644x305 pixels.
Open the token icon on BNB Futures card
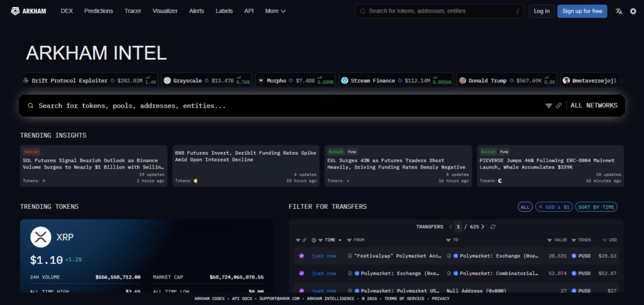pyautogui.click(x=196, y=180)
